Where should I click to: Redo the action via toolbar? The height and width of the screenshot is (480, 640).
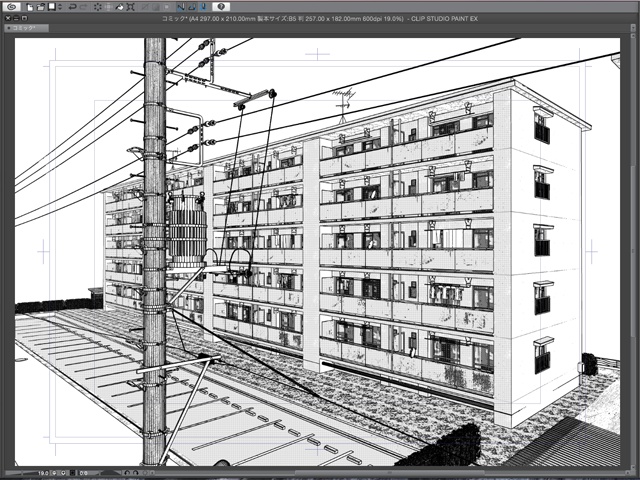[x=84, y=7]
